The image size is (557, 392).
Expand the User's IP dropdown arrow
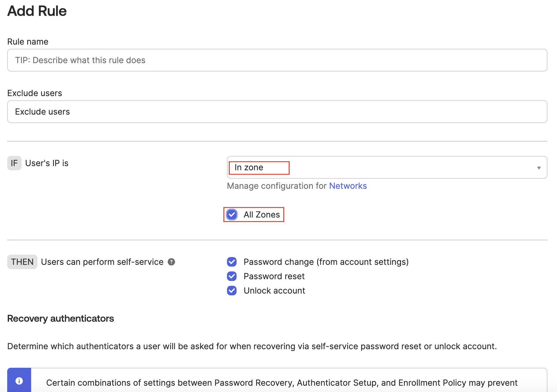539,168
